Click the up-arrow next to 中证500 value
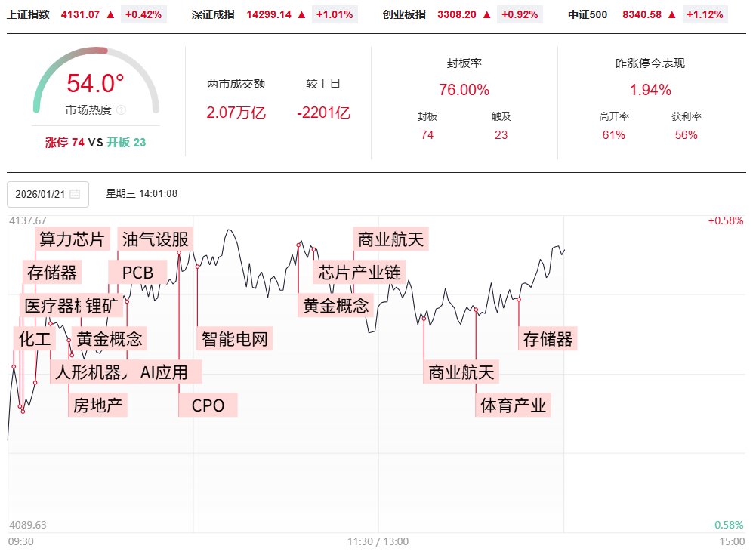The width and height of the screenshot is (756, 555). [672, 14]
